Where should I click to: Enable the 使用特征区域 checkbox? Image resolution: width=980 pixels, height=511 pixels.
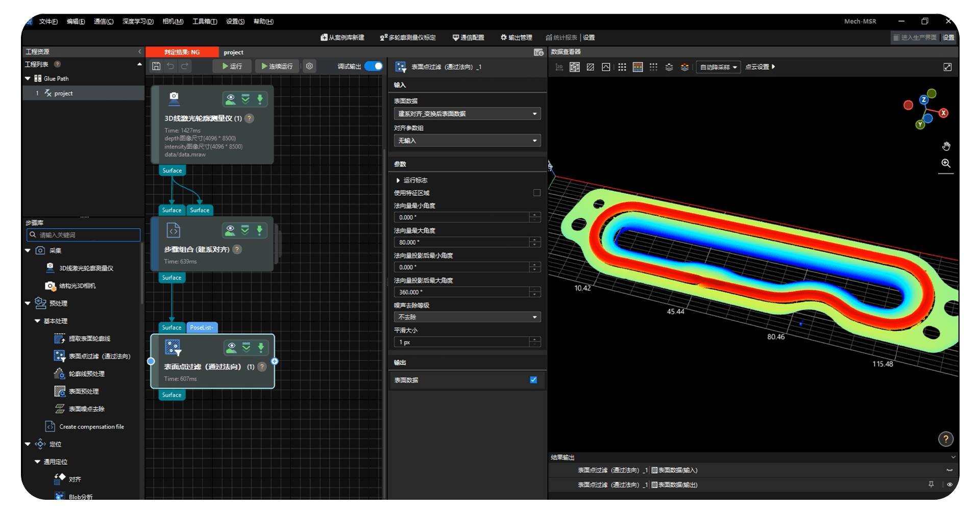coord(536,193)
